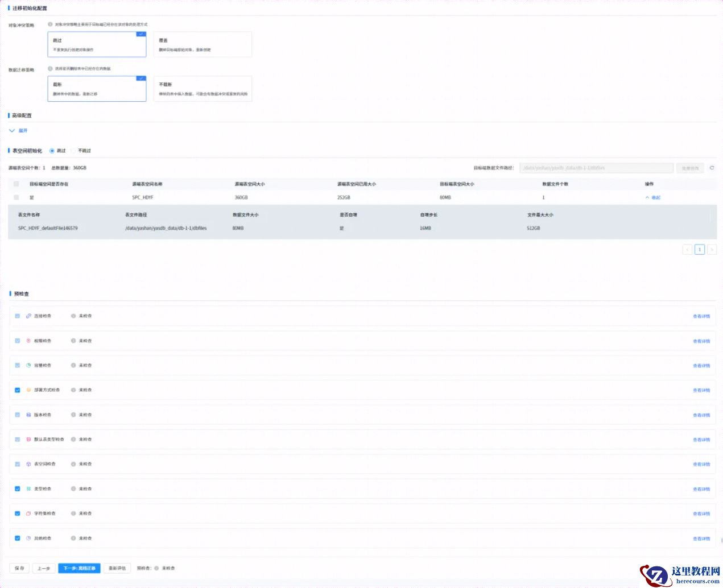Open 查看详情 for 部署方式检查

tap(701, 390)
